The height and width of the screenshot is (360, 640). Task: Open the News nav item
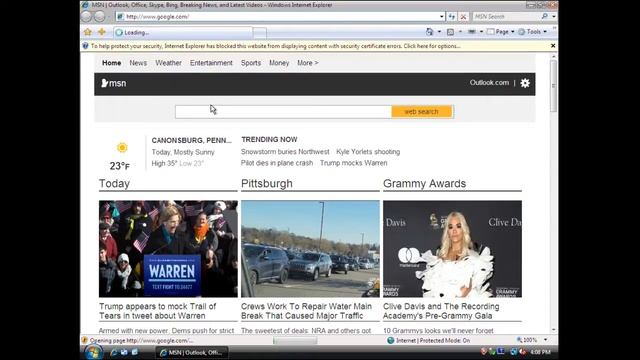[x=138, y=63]
